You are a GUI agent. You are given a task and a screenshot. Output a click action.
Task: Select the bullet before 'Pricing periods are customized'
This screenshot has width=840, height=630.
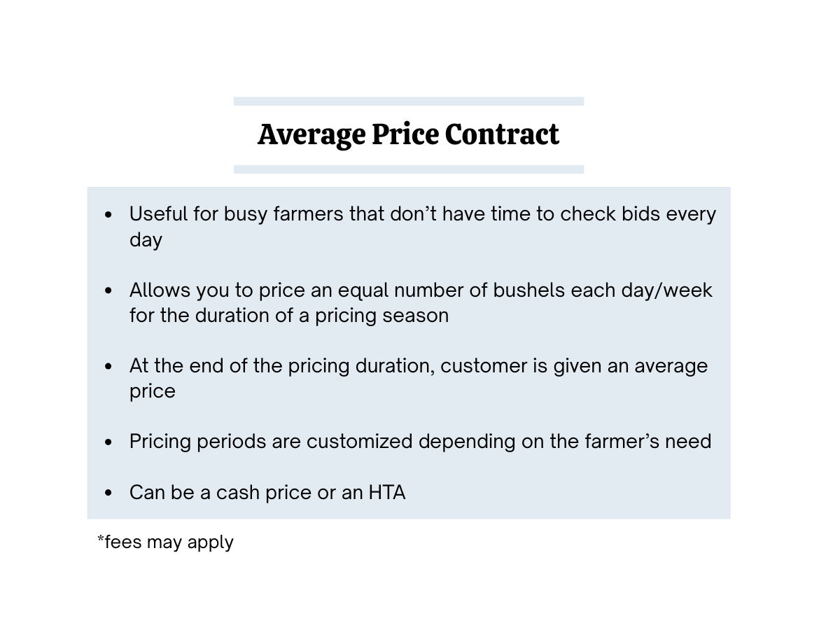click(108, 442)
